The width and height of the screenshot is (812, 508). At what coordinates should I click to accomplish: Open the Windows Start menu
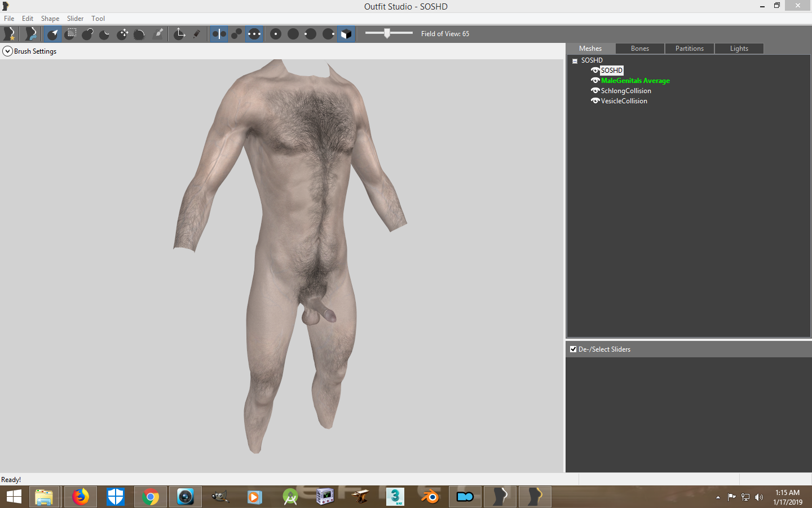pyautogui.click(x=14, y=497)
